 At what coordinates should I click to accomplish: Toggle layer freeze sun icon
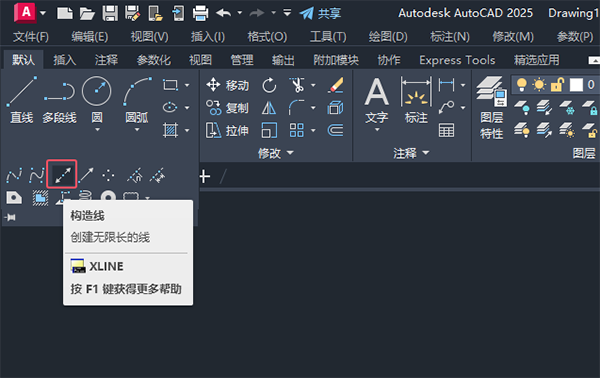(539, 85)
